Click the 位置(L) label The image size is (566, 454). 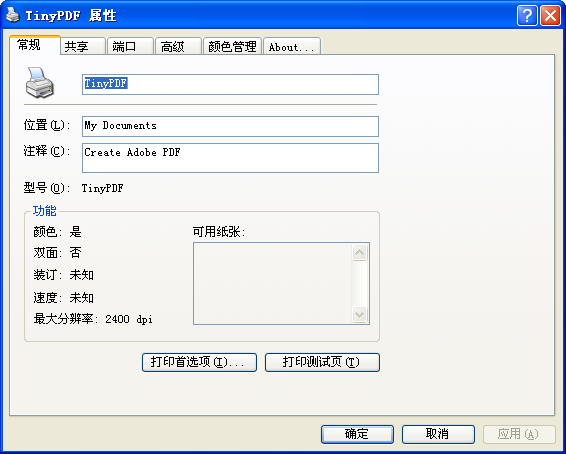pos(47,125)
